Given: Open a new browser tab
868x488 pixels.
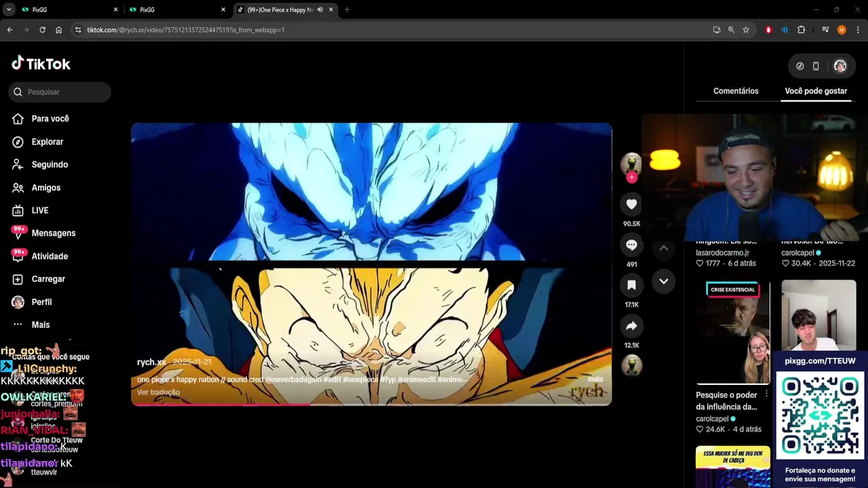Looking at the screenshot, I should tap(347, 9).
